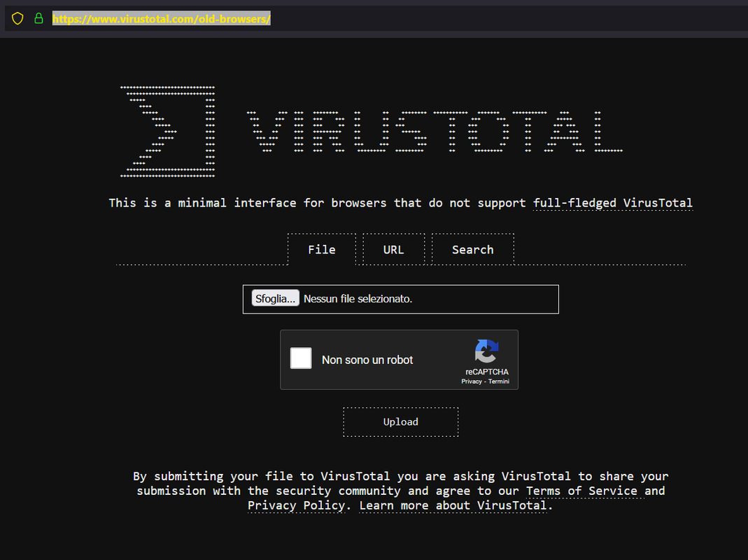Open the full-fledged VirusTotal link
Screen dimensions: 748x560
pyautogui.click(x=612, y=203)
